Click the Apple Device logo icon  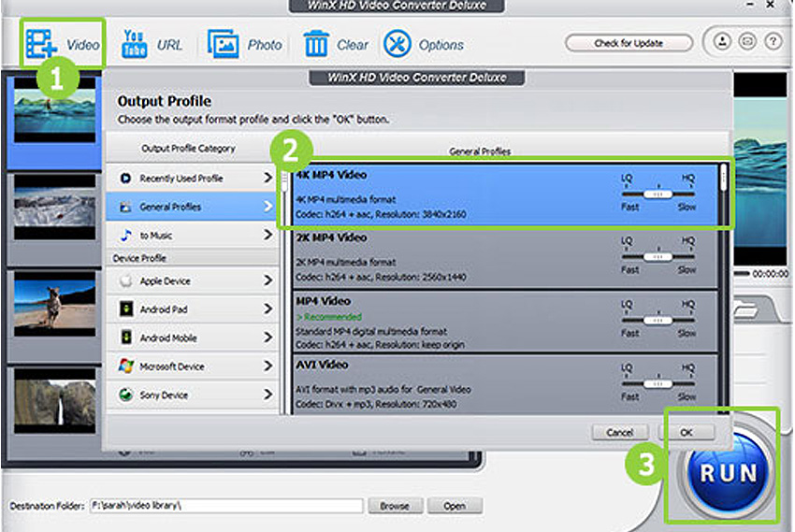point(125,280)
